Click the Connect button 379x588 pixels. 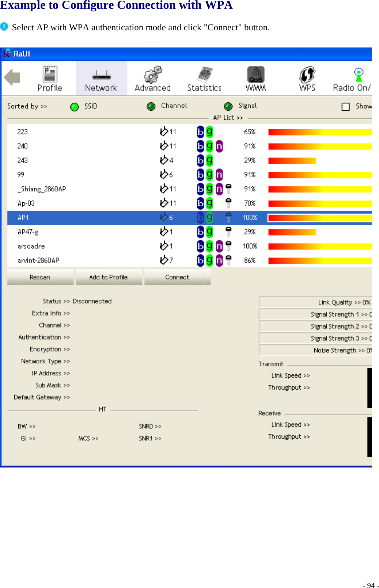click(x=177, y=277)
